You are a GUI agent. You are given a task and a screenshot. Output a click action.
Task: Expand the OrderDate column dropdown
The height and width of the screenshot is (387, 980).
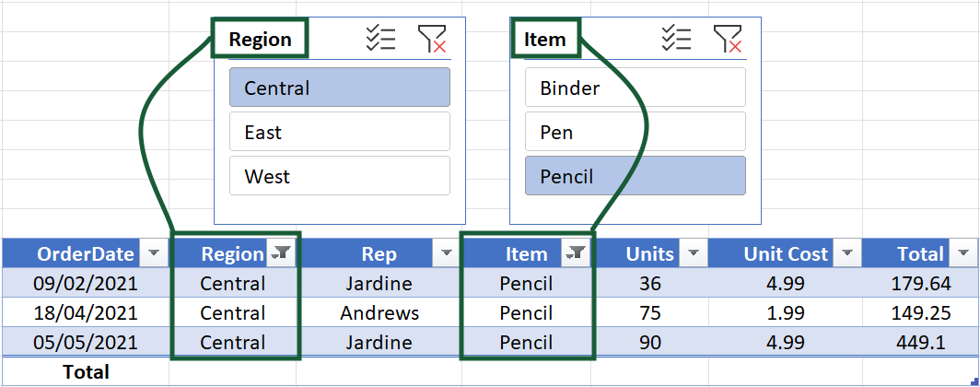[154, 254]
